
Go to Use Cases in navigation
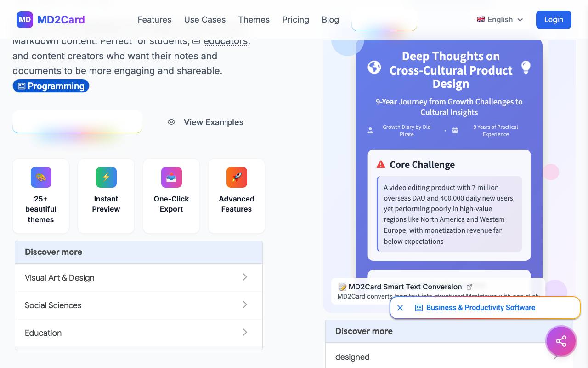click(205, 20)
